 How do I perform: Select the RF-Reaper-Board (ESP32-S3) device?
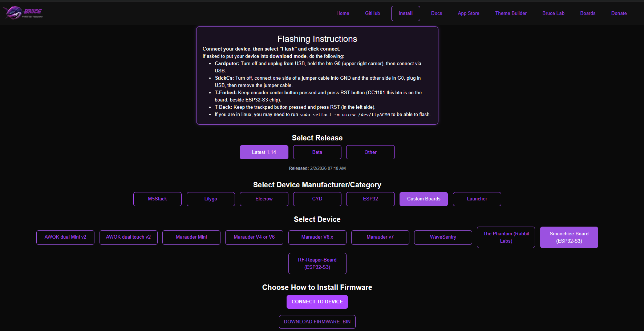click(x=317, y=263)
